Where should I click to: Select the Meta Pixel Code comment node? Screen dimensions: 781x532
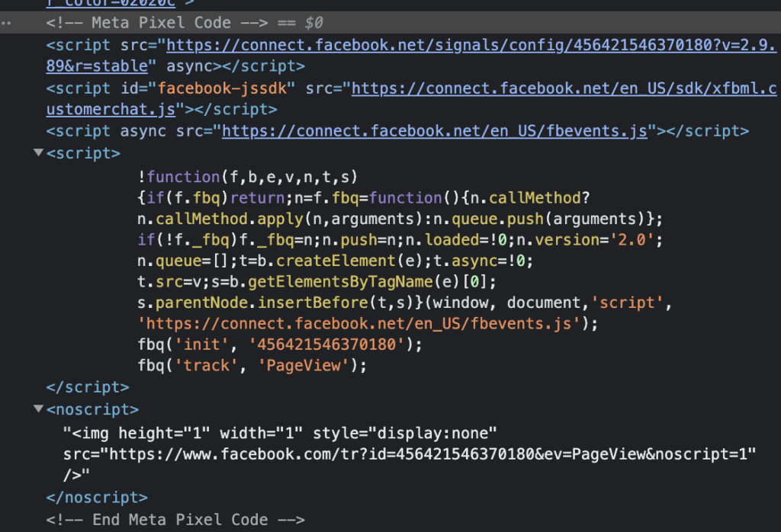pos(153,23)
